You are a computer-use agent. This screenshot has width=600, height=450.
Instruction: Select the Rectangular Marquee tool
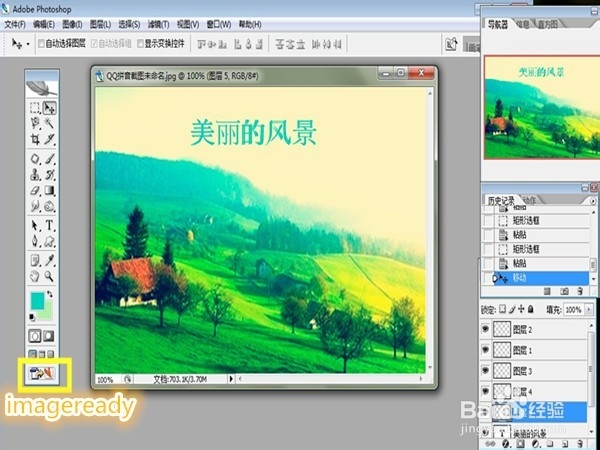(35, 108)
